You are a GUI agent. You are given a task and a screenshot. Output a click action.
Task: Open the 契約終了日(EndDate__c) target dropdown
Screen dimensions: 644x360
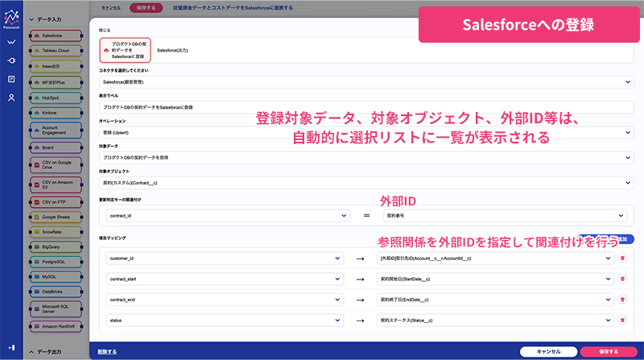(495, 299)
